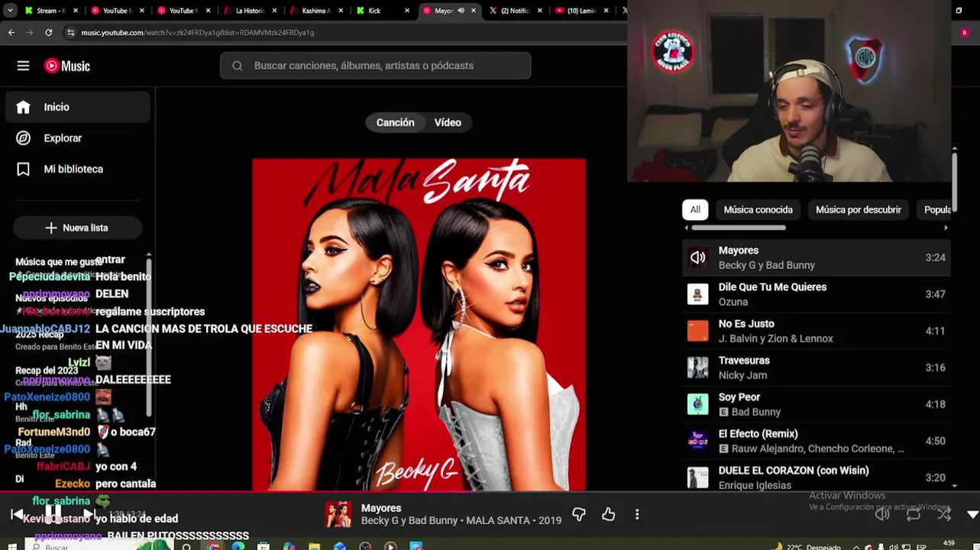The height and width of the screenshot is (550, 980).
Task: Click the now-playing speaker icon on Mayores
Action: tap(697, 257)
